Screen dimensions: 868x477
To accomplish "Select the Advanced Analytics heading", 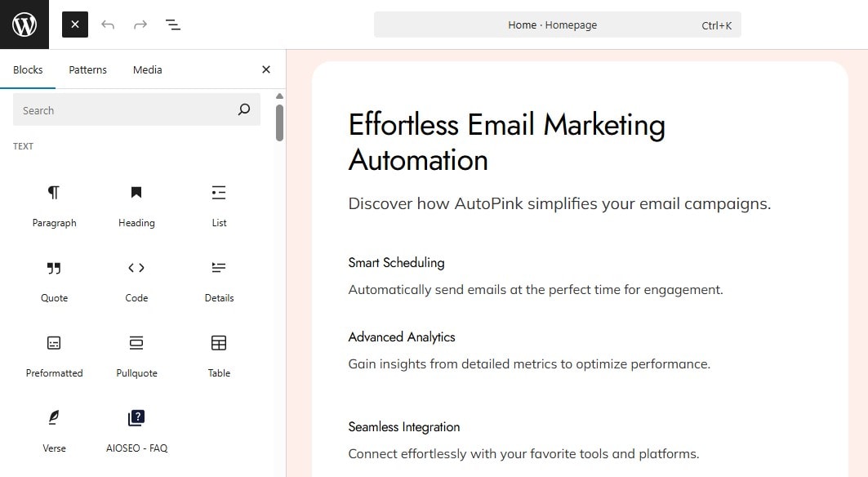I will click(402, 337).
